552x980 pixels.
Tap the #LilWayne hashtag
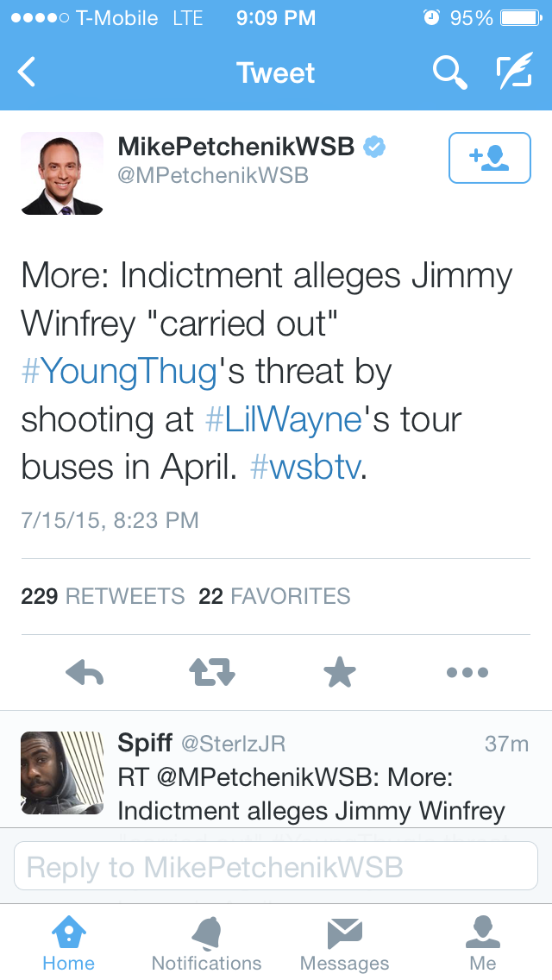coord(283,419)
